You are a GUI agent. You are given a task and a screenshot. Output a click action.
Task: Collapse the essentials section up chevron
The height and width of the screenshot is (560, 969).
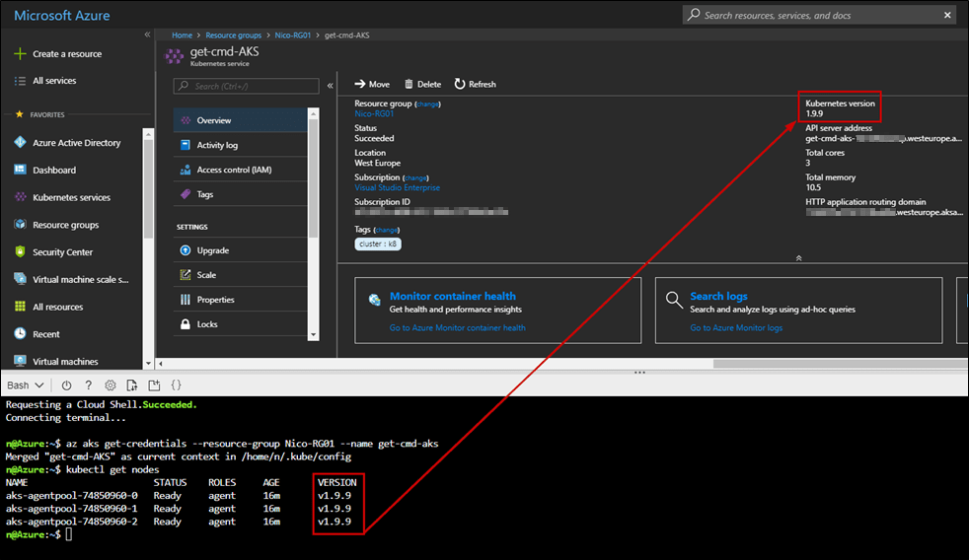pos(798,258)
